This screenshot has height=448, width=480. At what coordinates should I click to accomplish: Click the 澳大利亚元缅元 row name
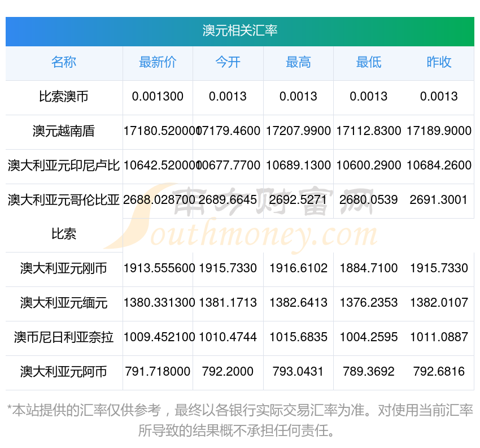click(64, 303)
